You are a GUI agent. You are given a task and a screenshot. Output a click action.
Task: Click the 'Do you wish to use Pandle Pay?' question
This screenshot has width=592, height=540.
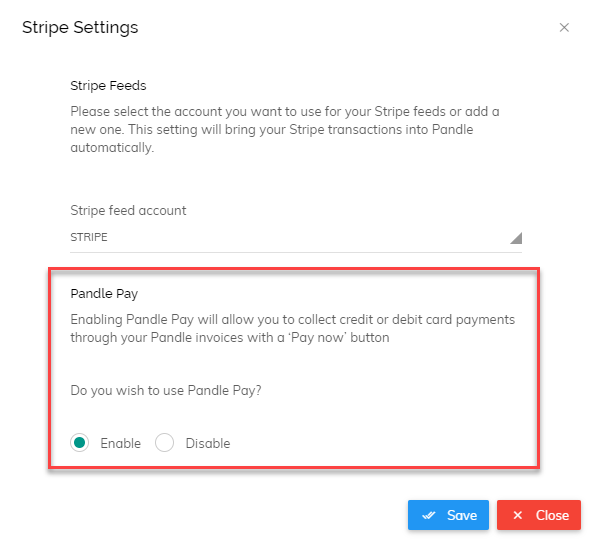[x=166, y=390]
